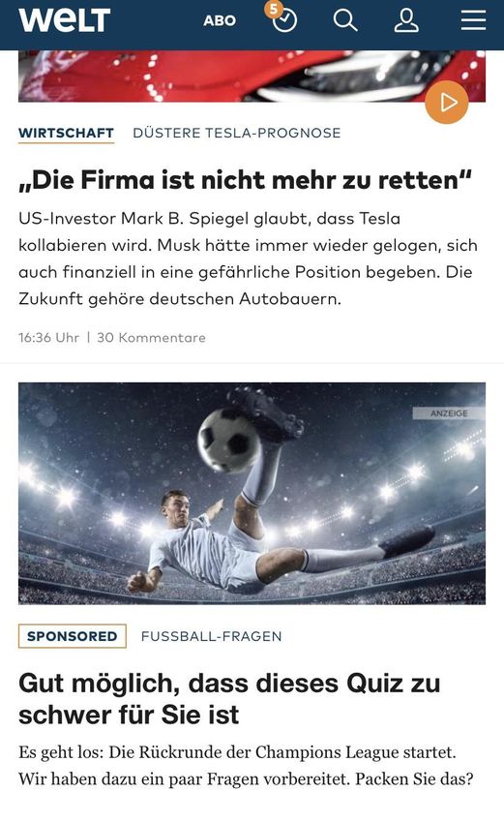View the 30 Kommentare

coord(151,338)
